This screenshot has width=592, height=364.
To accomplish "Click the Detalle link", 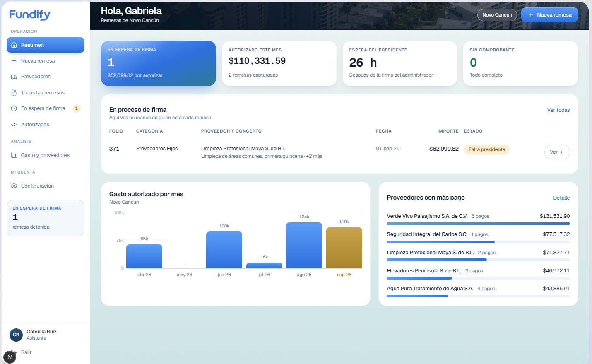I will coord(561,198).
